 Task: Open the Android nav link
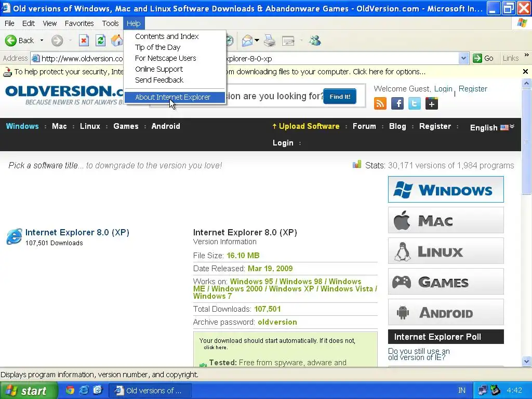tap(166, 126)
